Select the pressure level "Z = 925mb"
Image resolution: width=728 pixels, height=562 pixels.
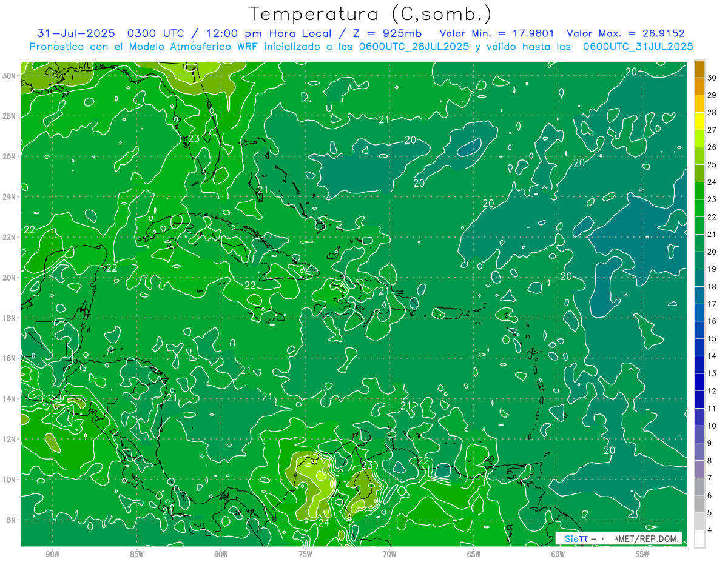[x=387, y=33]
